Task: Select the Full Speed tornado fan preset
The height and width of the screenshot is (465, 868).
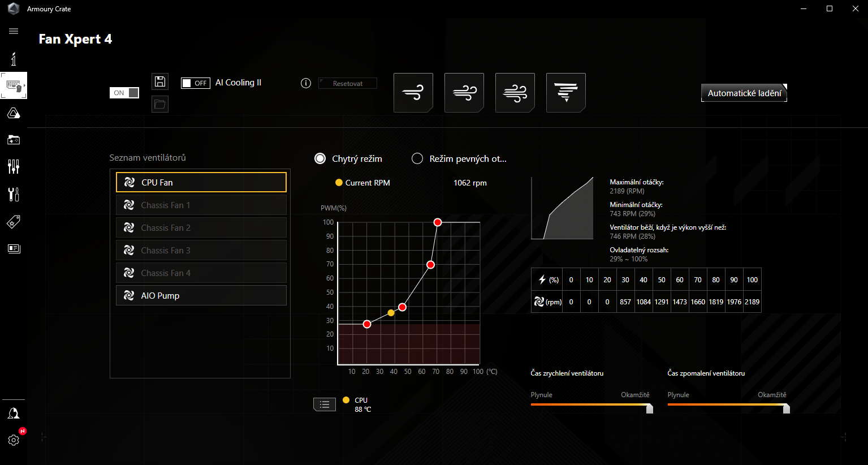Action: pyautogui.click(x=566, y=93)
